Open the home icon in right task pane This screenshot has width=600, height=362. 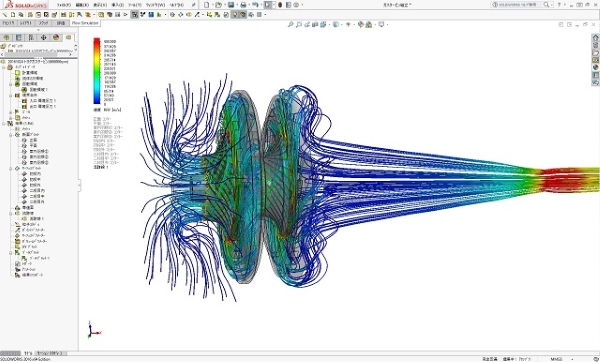[595, 38]
